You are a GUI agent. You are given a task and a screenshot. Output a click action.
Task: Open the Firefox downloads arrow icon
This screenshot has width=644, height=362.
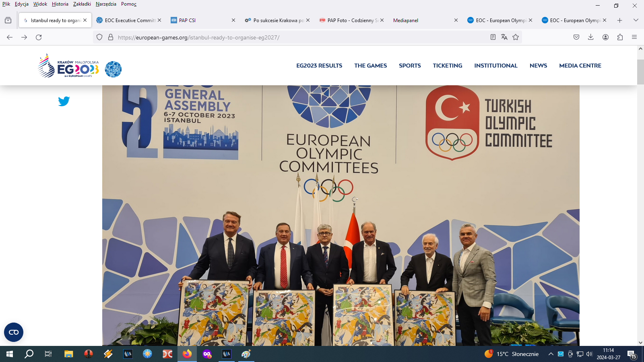click(x=591, y=37)
